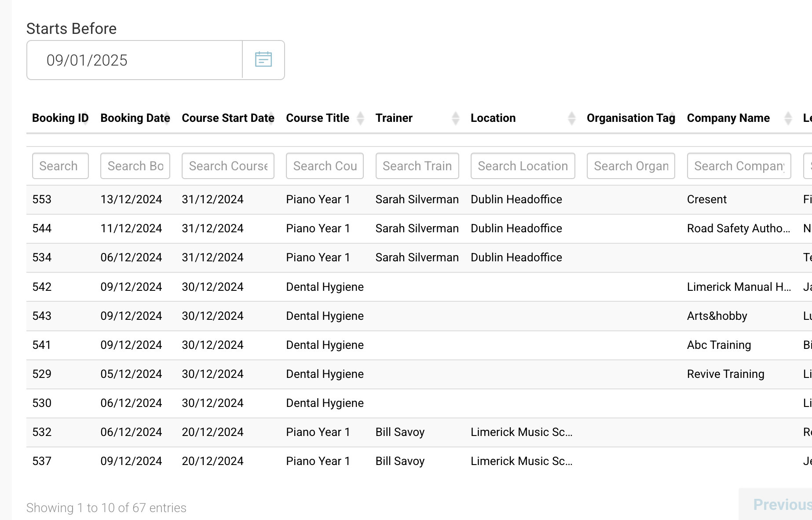Focus the Search Course Title filter
Image resolution: width=812 pixels, height=520 pixels.
pos(325,166)
